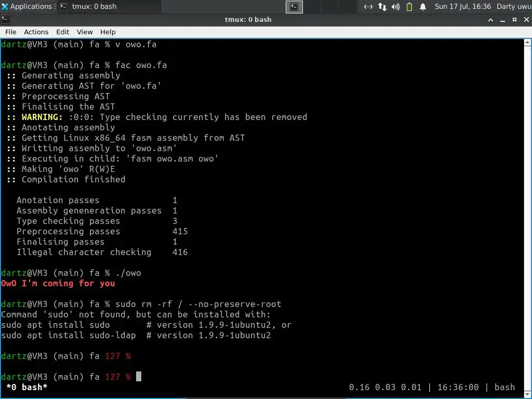Click the yellow WARNING: text

tap(42, 117)
